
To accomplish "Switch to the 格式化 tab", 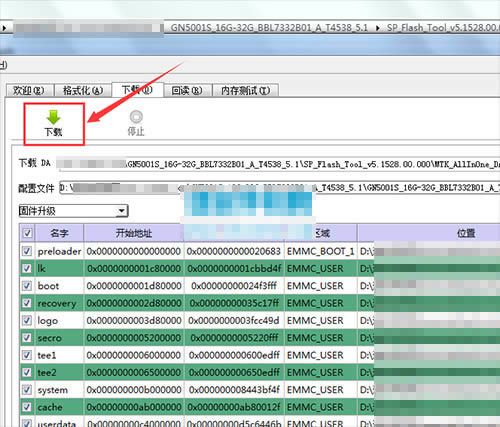I will tap(83, 90).
